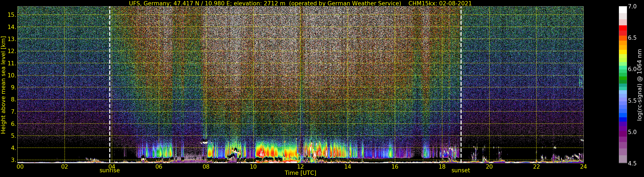Click the '14.' height tick label
The height and width of the screenshot is (177, 644).
click(x=12, y=27)
